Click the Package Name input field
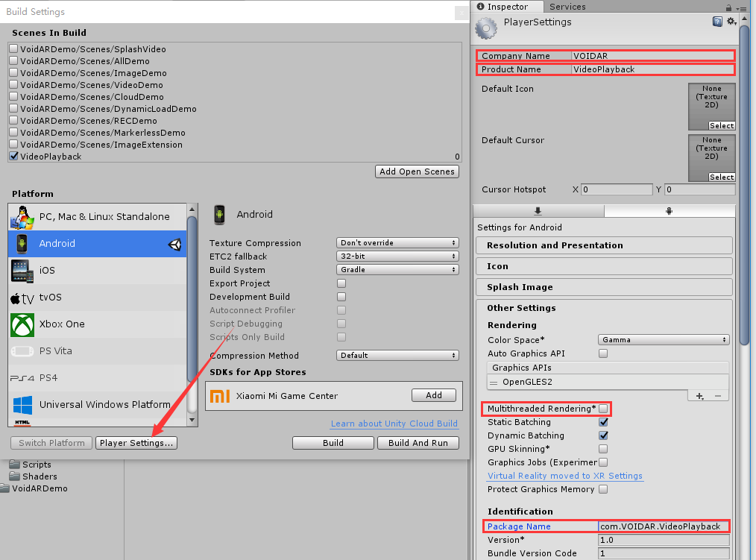The height and width of the screenshot is (560, 756). click(x=664, y=526)
